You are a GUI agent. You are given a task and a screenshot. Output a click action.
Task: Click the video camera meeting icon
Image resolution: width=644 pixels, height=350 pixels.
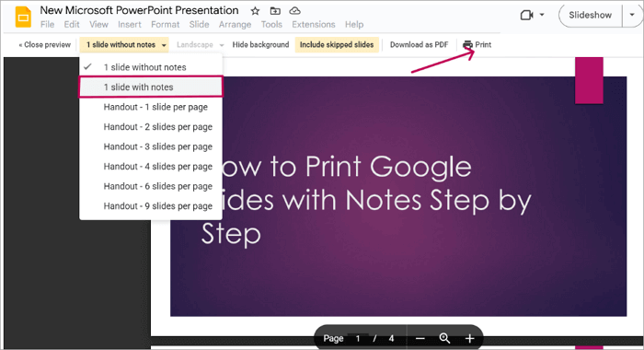pos(526,16)
